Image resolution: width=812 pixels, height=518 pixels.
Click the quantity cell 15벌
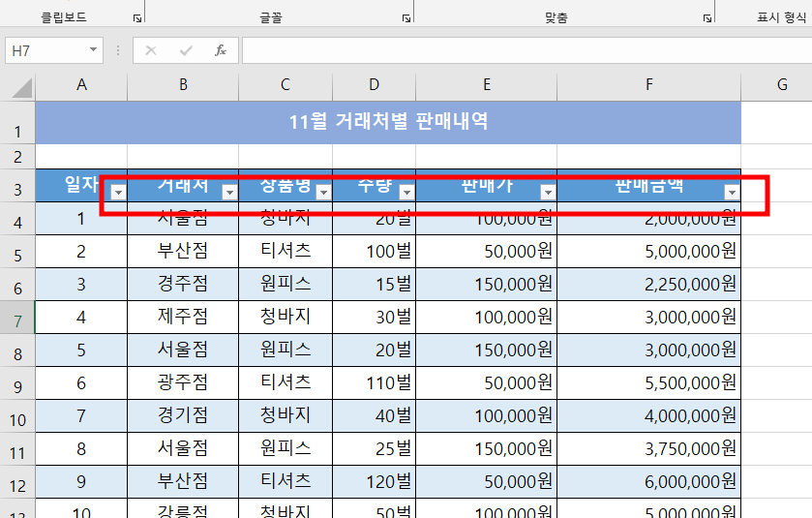click(x=374, y=284)
